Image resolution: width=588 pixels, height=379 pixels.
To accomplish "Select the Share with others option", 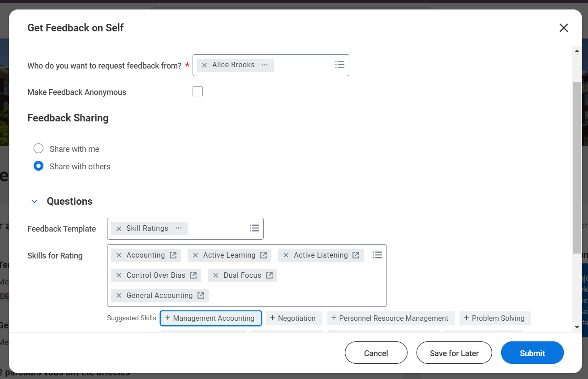I will tap(39, 166).
